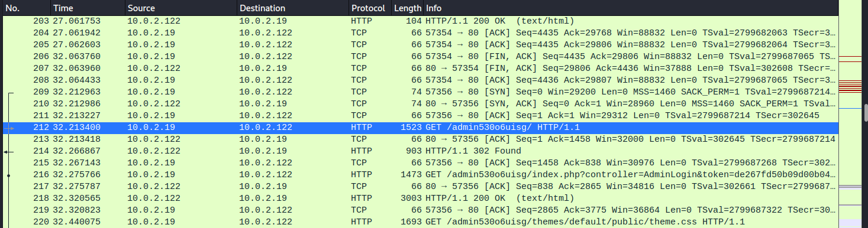Select highlighted GET /admin530o6uisg/ packet 212
The width and height of the screenshot is (868, 228).
[x=420, y=127]
